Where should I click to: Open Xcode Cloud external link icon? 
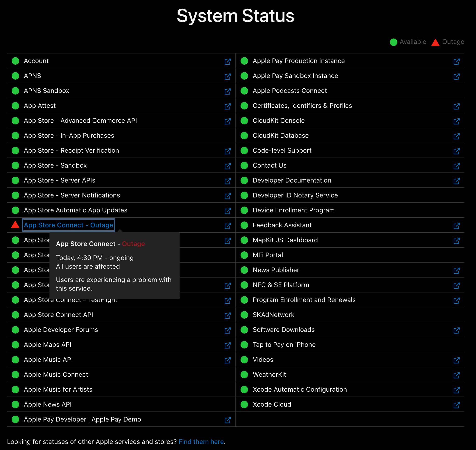coord(456,405)
